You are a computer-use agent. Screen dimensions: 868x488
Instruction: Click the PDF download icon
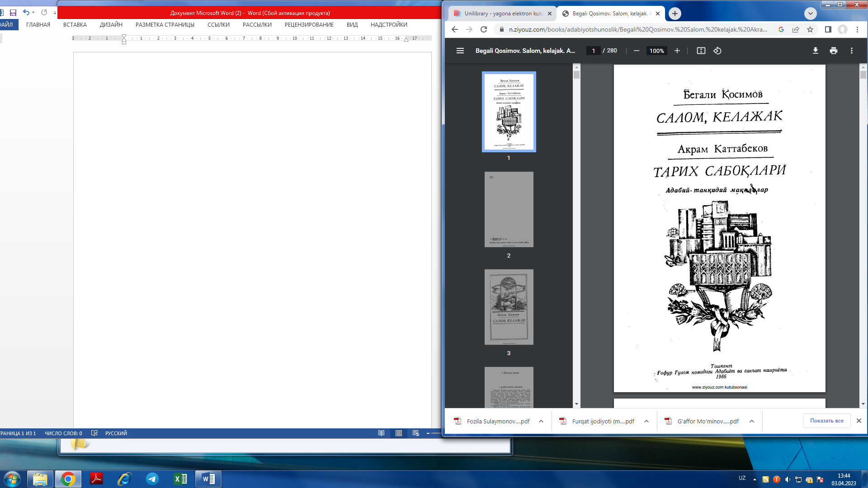click(x=815, y=51)
